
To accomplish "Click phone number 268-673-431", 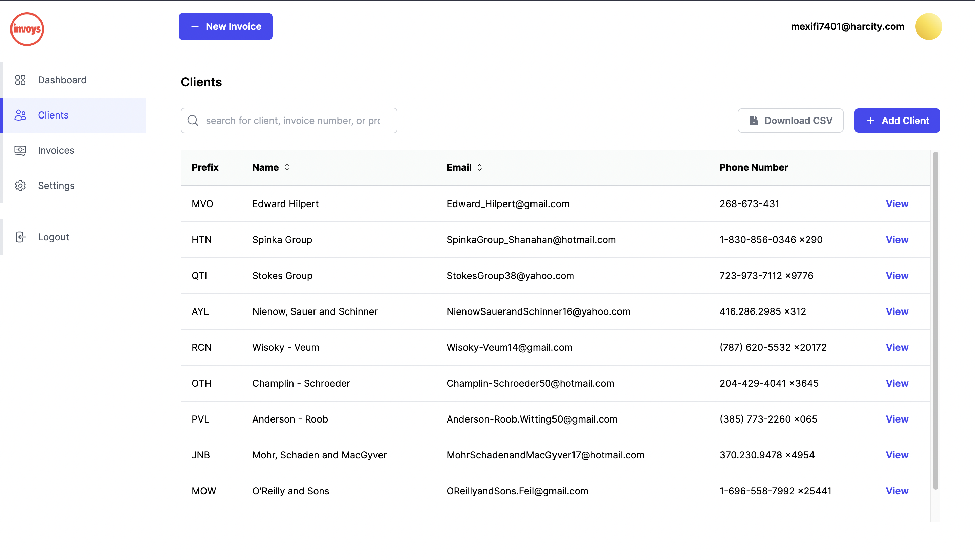I will (x=749, y=204).
